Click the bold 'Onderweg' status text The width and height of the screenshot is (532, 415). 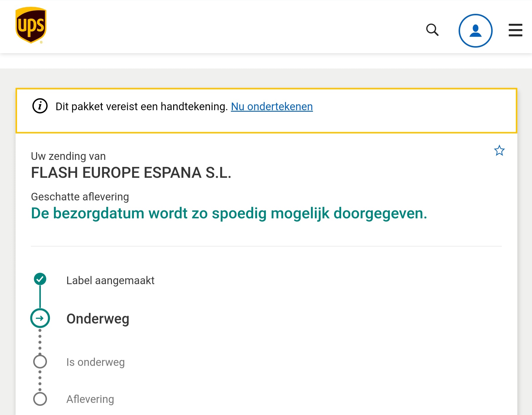pyautogui.click(x=98, y=319)
